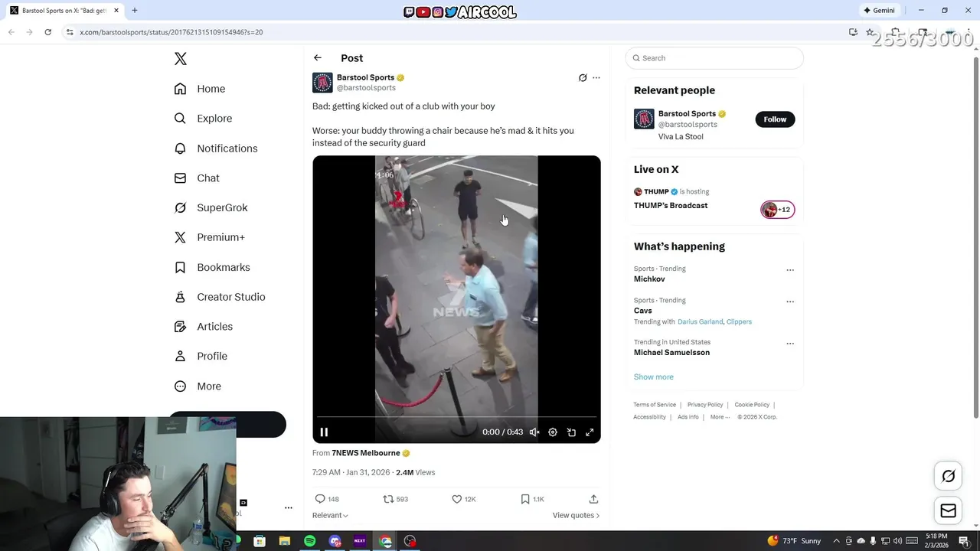
Task: Open Profile page
Action: pos(201,356)
